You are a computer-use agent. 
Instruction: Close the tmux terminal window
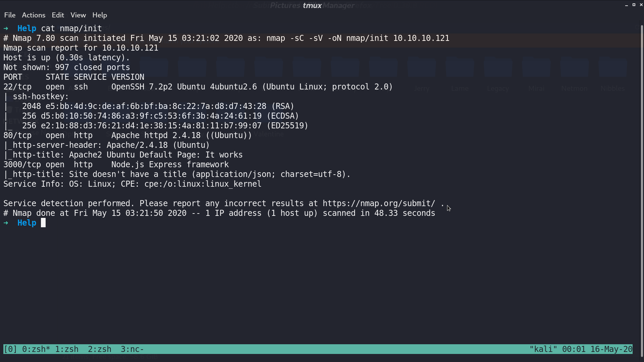641,5
